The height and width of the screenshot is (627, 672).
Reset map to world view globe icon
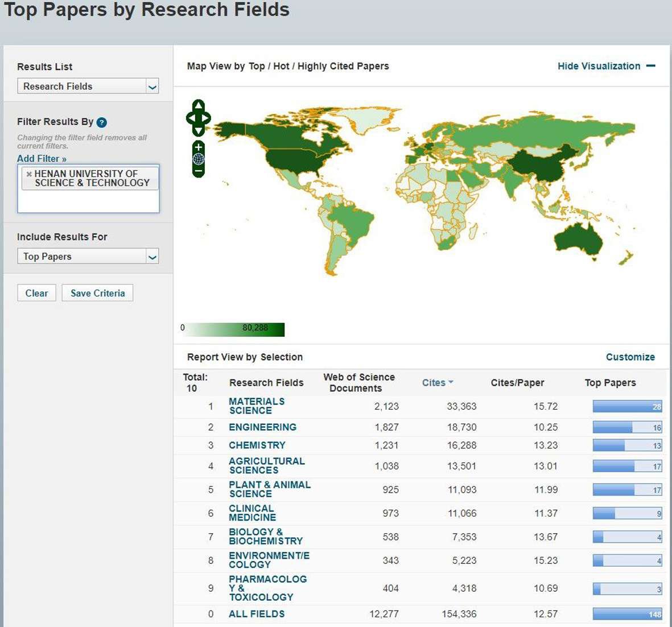(199, 159)
